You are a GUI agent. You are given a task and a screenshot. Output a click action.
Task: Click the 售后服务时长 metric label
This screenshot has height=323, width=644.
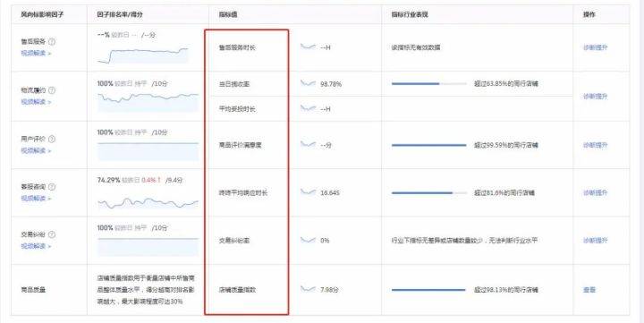pyautogui.click(x=237, y=47)
